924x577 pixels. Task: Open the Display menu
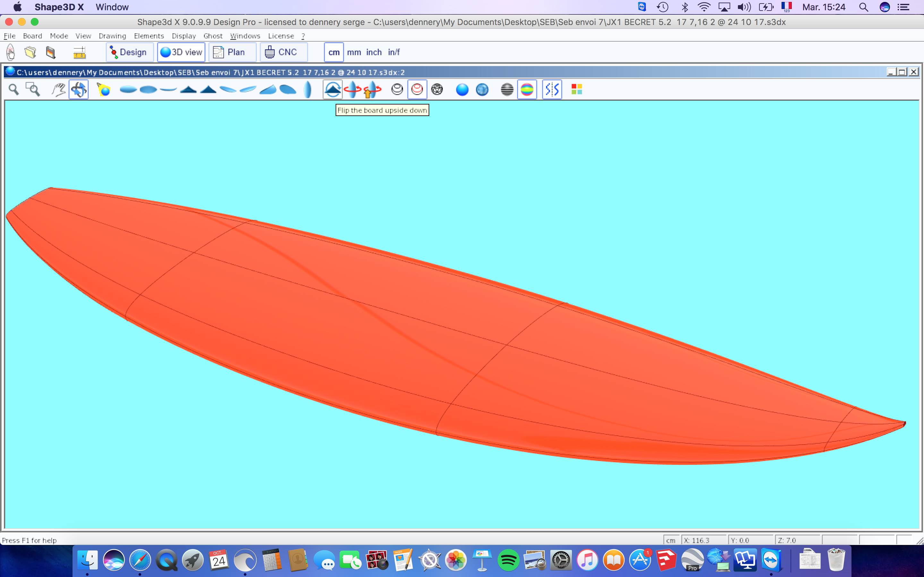click(x=184, y=36)
